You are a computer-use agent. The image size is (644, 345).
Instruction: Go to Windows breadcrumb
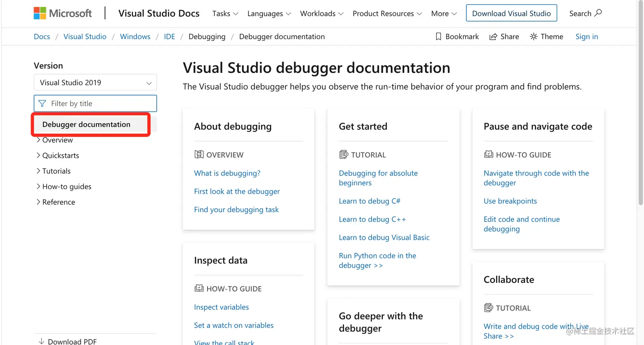tap(135, 37)
